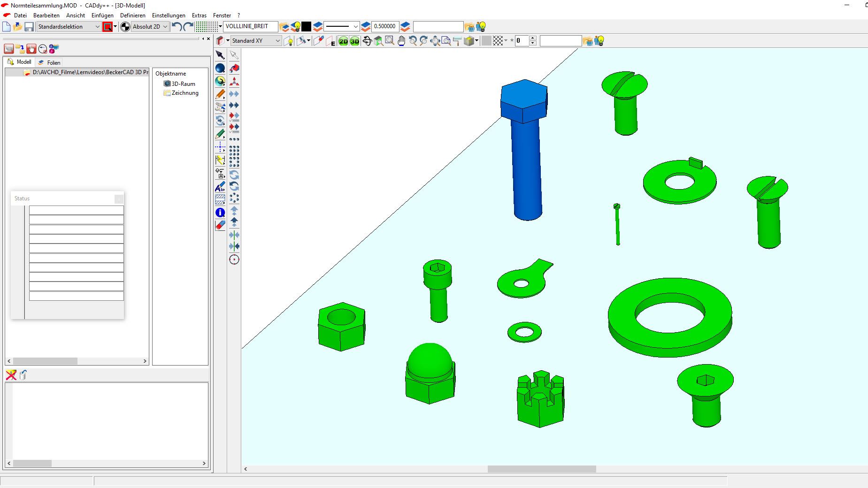868x488 pixels.
Task: Click the undo arrow icon
Action: pos(177,27)
